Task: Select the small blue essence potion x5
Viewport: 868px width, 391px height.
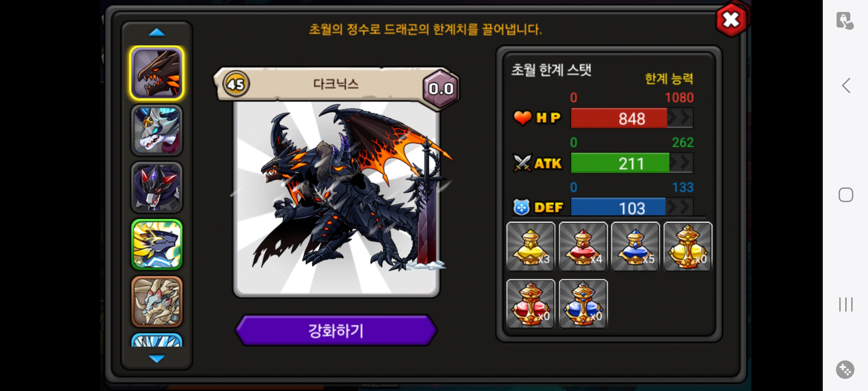Action: pos(635,247)
